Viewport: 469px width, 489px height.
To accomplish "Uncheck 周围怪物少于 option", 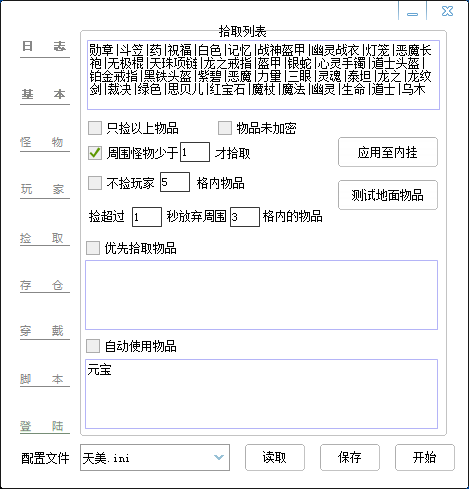I will (95, 153).
